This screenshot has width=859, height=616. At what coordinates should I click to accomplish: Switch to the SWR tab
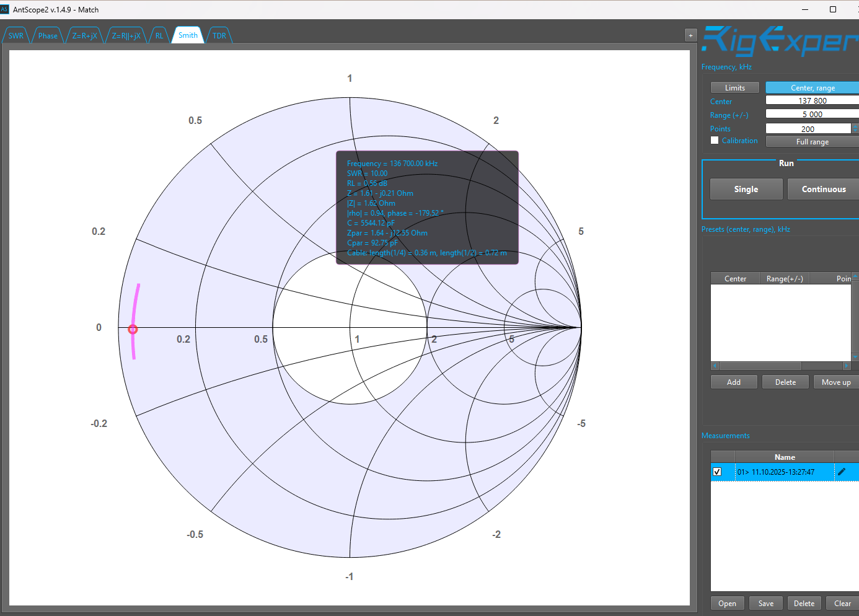16,36
